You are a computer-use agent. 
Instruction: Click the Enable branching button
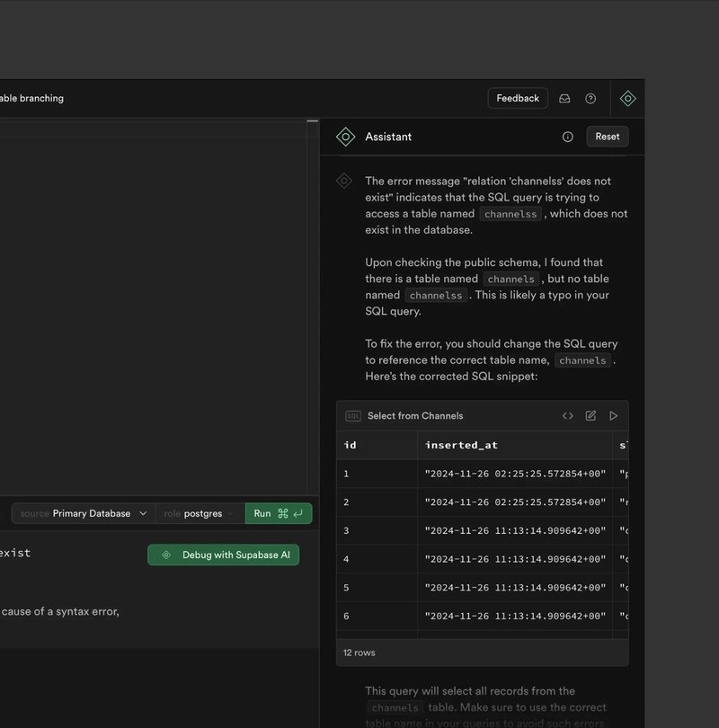32,99
